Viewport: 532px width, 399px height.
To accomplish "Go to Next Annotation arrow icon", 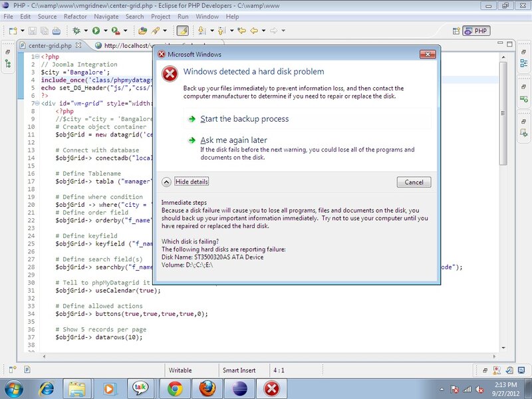I will [x=201, y=31].
